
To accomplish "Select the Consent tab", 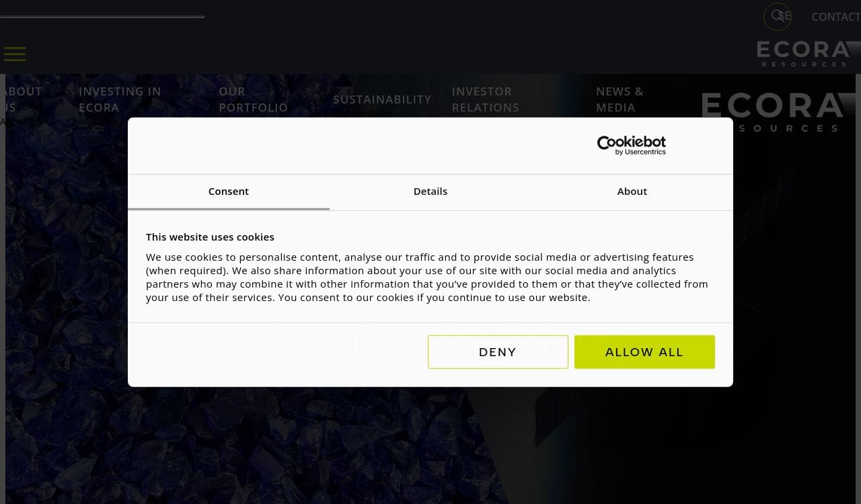I will click(229, 192).
